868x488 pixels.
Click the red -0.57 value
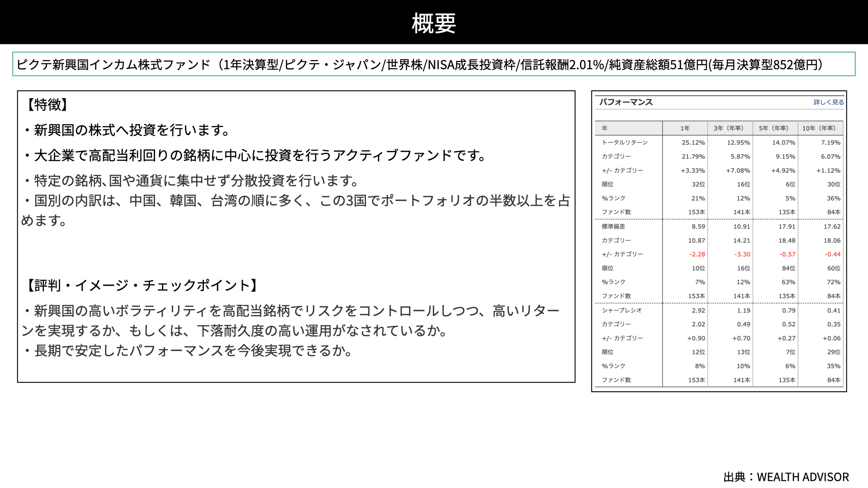point(788,254)
